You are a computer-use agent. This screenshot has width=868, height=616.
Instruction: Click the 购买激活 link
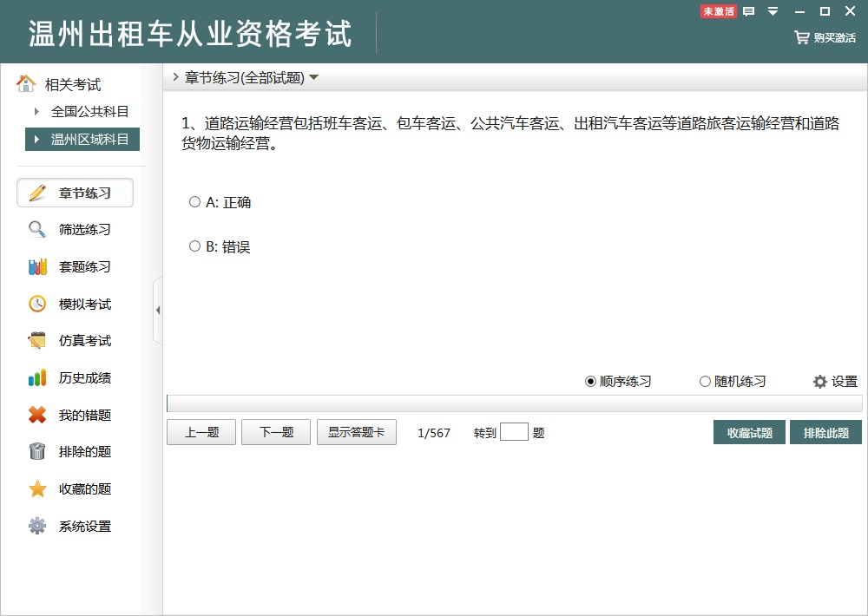(x=834, y=37)
